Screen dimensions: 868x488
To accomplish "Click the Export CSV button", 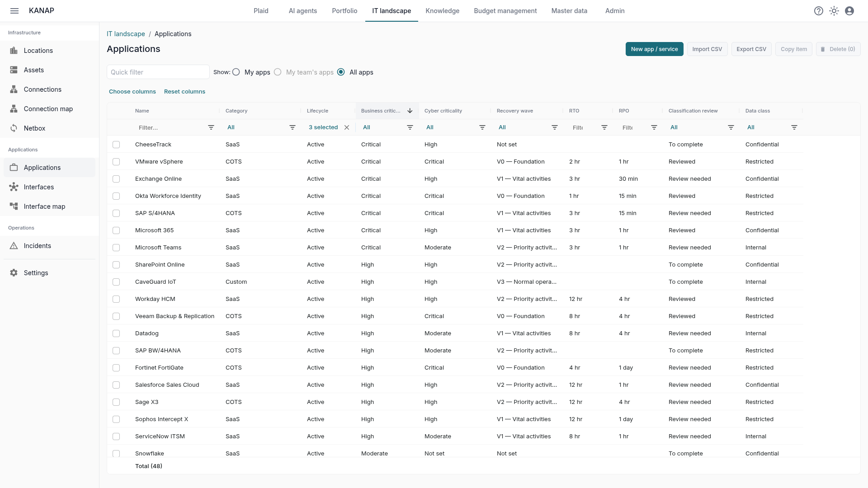I will pos(751,49).
